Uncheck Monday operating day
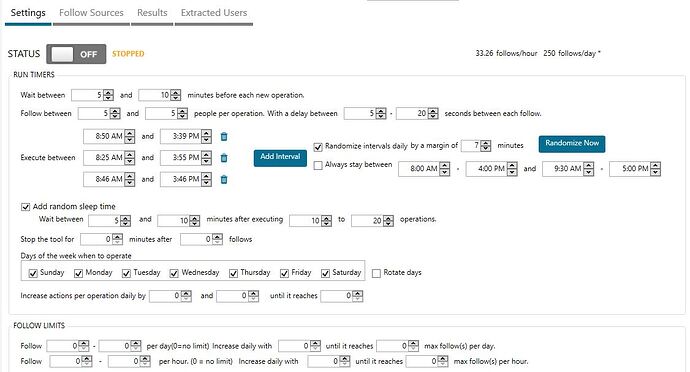Screen dimensions: 690x372 78,273
